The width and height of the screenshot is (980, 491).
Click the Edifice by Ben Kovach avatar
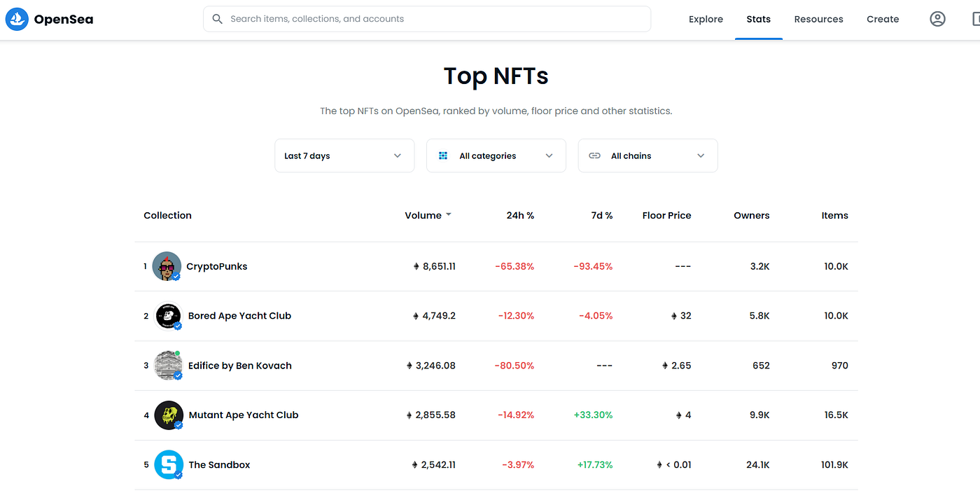coord(168,366)
